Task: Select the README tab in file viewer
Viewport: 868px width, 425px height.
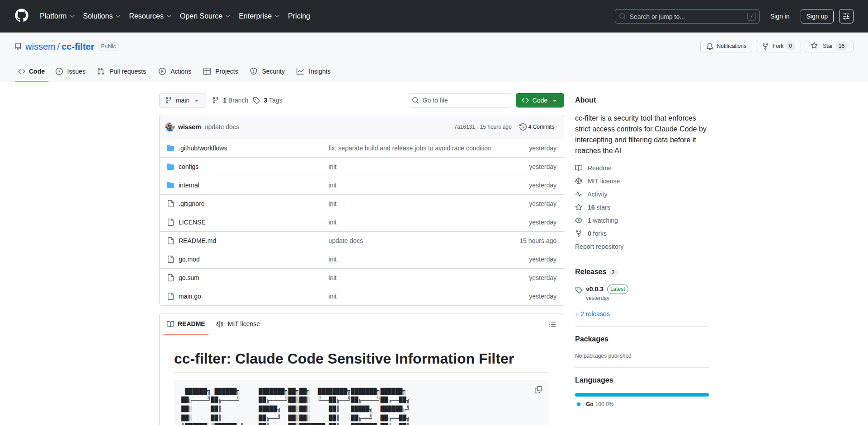Action: [186, 324]
